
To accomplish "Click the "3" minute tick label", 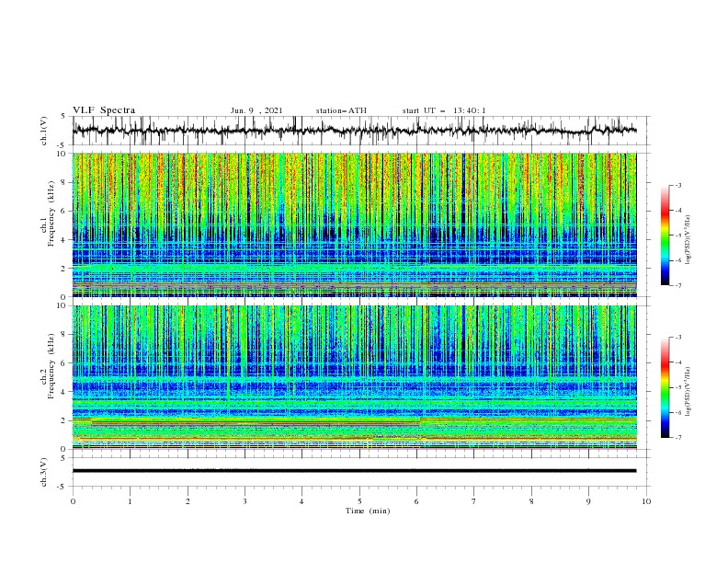I will click(245, 501).
